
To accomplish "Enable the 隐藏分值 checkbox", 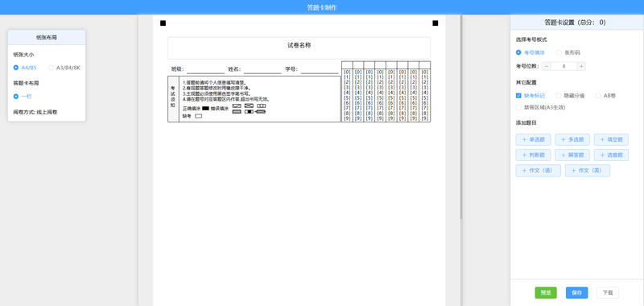I will 558,96.
